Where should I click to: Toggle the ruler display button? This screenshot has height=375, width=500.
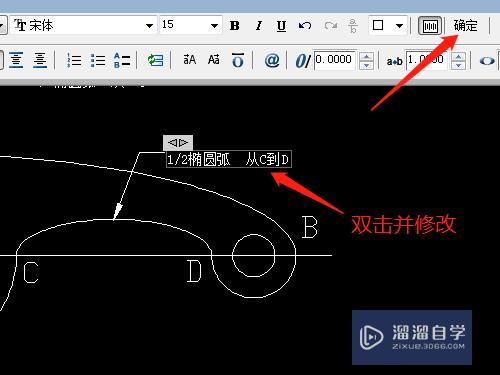click(x=430, y=26)
